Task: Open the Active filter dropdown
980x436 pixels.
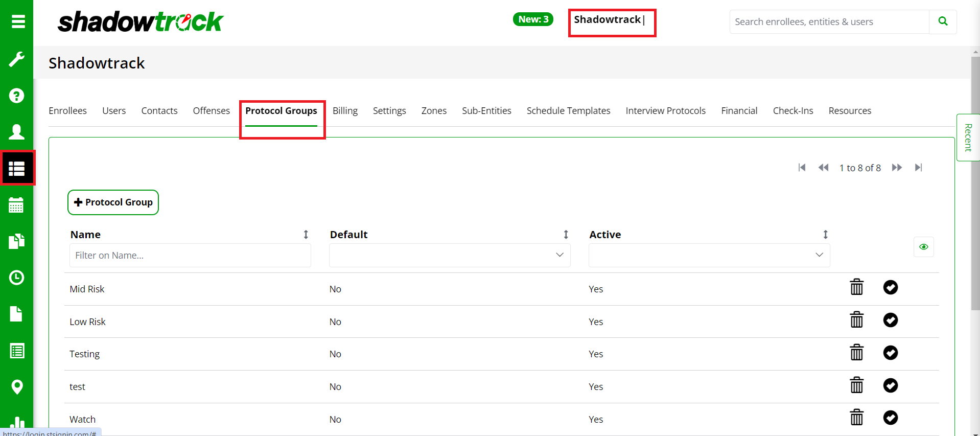Action: (709, 255)
